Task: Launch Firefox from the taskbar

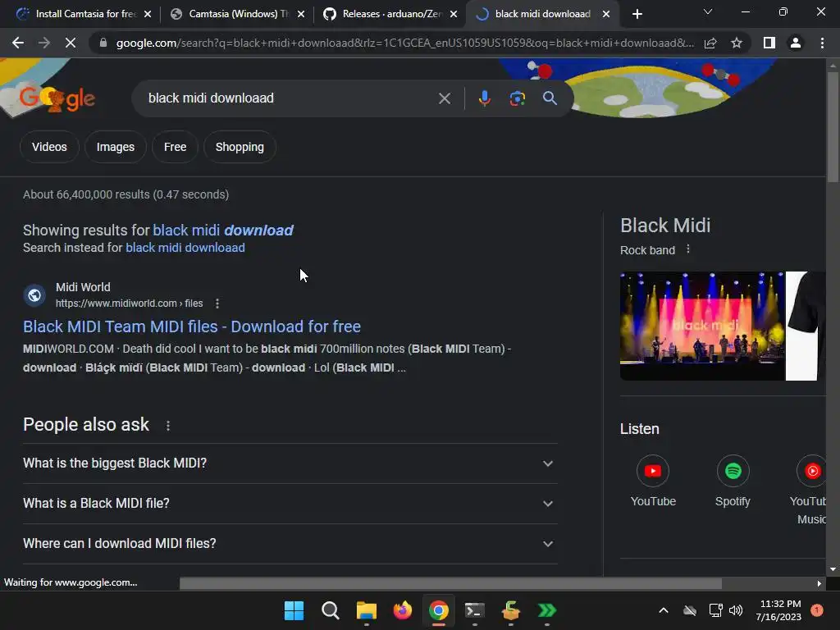Action: pyautogui.click(x=402, y=610)
